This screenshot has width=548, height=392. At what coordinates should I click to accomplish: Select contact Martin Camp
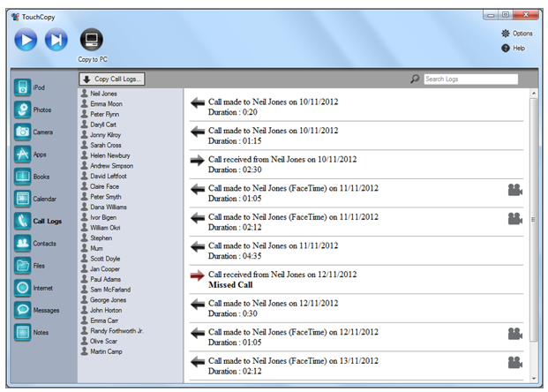click(x=101, y=351)
